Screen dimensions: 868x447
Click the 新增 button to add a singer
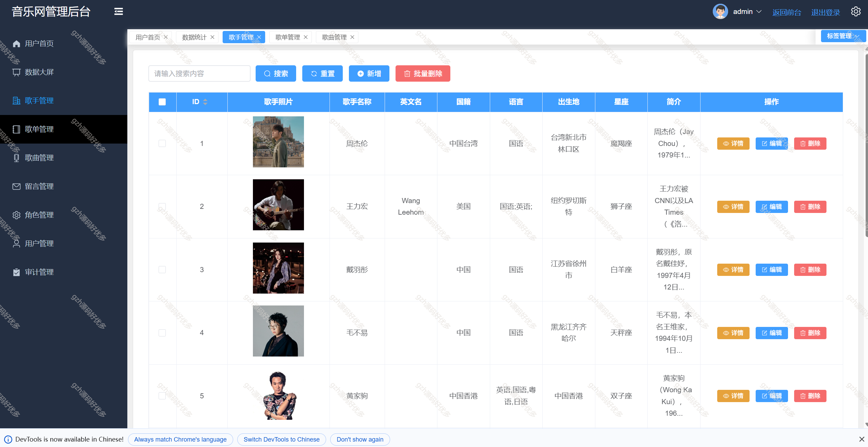pyautogui.click(x=369, y=73)
